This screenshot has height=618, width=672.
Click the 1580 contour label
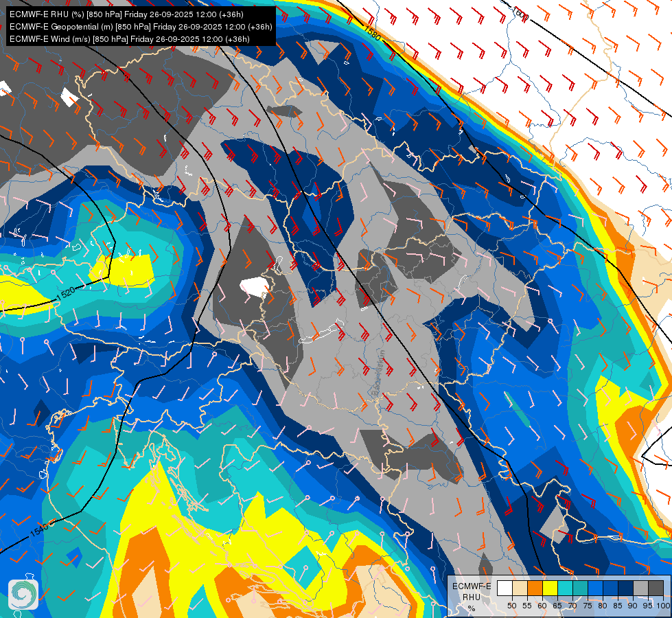(x=372, y=34)
